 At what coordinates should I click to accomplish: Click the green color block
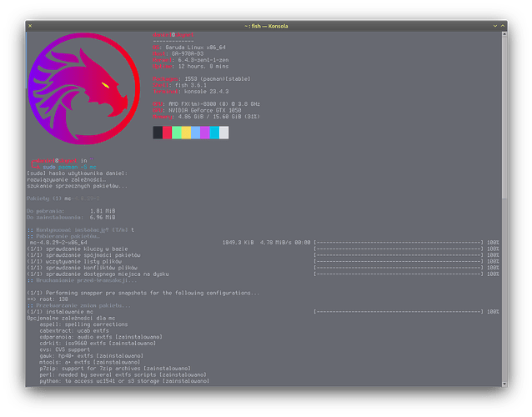click(177, 133)
